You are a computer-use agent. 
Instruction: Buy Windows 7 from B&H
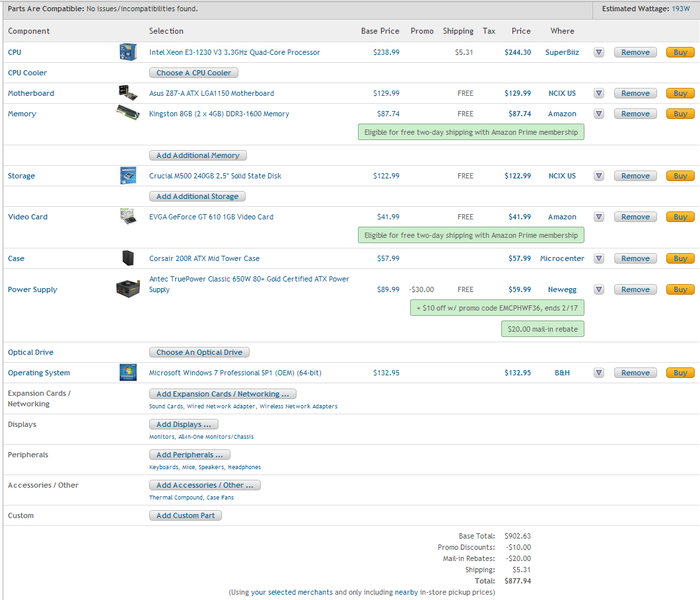pos(680,373)
